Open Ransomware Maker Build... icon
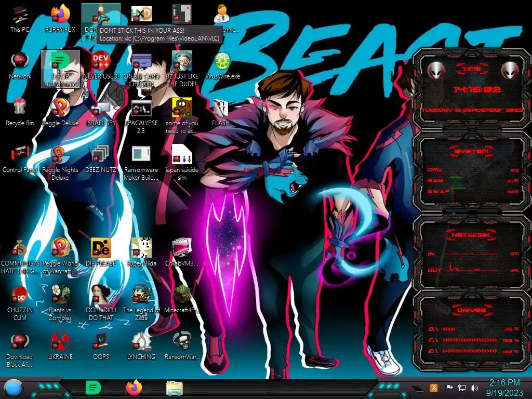 [141, 163]
